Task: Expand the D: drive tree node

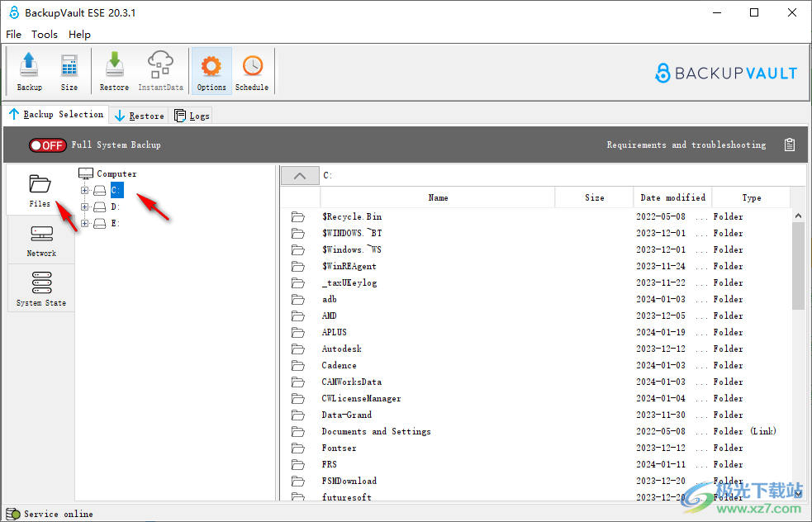Action: click(x=84, y=207)
